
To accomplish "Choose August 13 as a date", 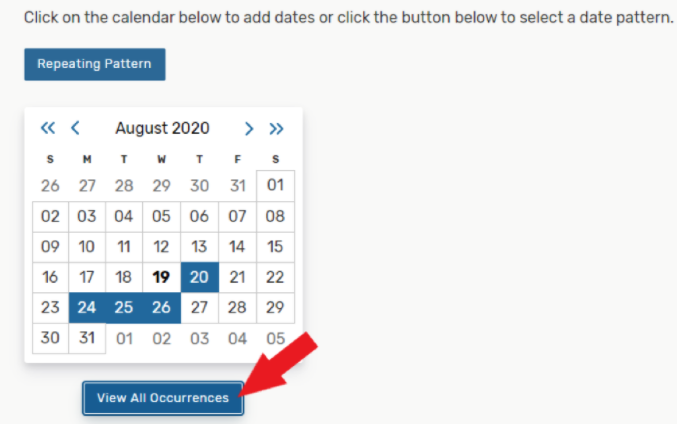I will click(199, 246).
